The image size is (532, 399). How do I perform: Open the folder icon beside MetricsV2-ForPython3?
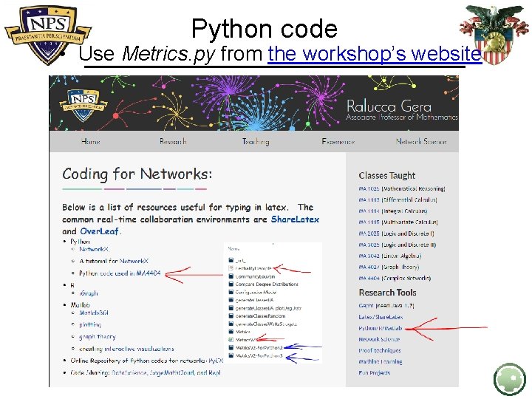point(231,355)
